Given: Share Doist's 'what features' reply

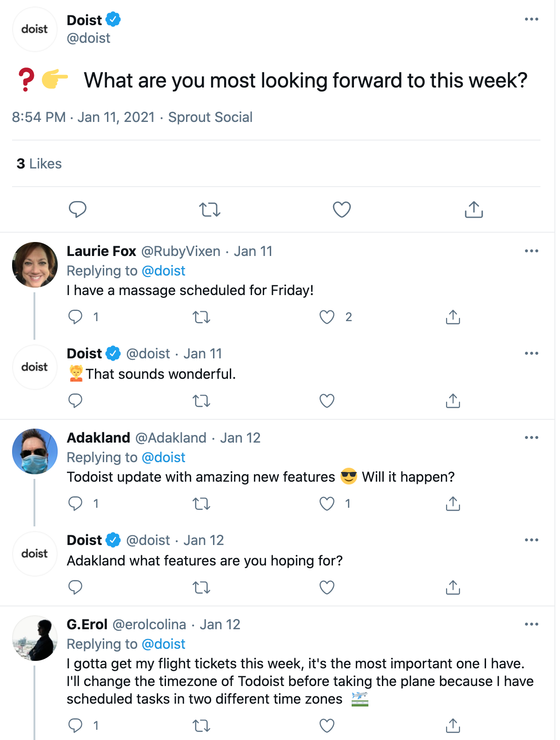Looking at the screenshot, I should [x=453, y=587].
